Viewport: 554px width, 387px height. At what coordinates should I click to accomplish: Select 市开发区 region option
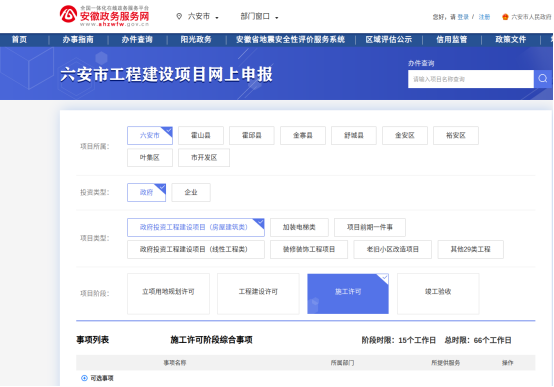click(204, 158)
